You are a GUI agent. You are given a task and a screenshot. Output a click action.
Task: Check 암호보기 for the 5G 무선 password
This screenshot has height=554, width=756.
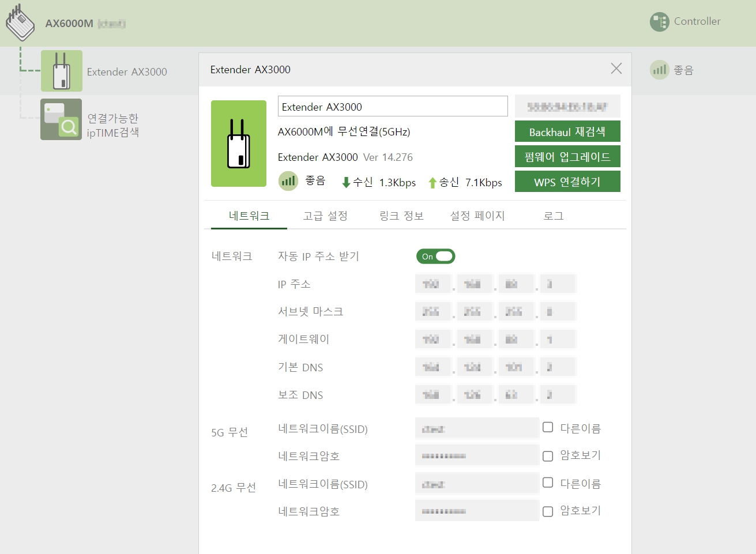click(548, 456)
